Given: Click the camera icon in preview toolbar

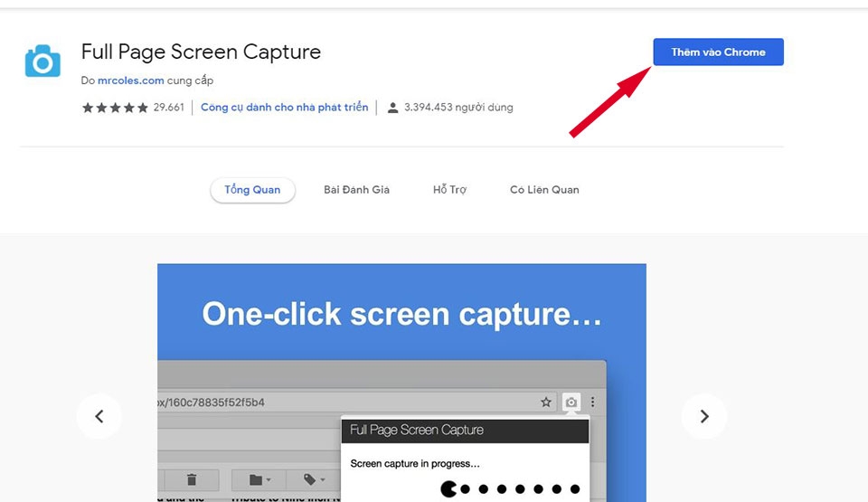Looking at the screenshot, I should 571,403.
